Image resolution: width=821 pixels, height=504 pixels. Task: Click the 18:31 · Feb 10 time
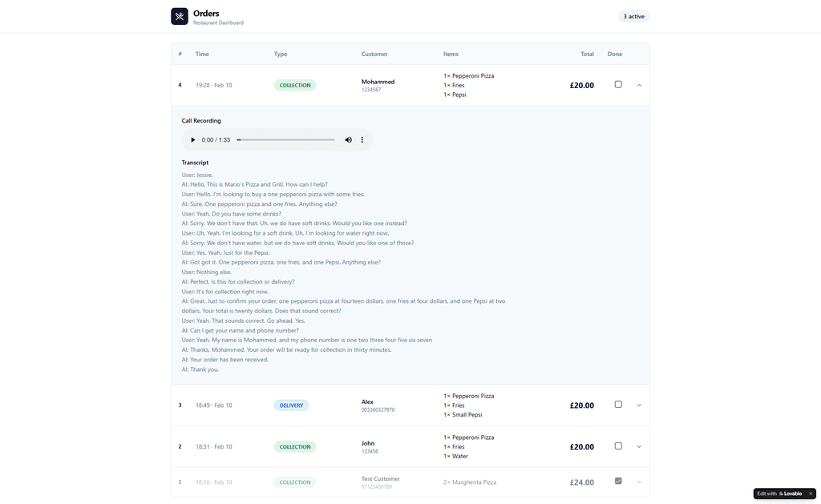pos(213,447)
